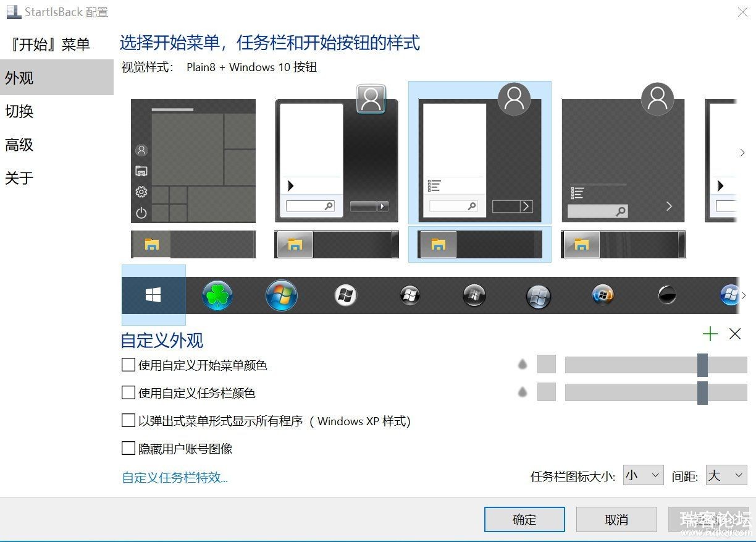Viewport: 756px width, 542px height.
Task: Pick the fourth dark flat start menu preview
Action: coord(623,153)
